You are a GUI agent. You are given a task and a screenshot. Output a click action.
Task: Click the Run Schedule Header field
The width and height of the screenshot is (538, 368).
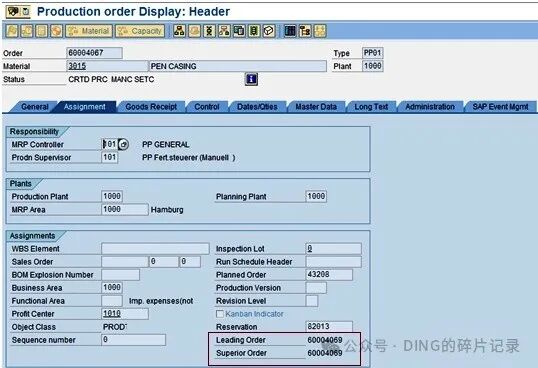tap(334, 261)
